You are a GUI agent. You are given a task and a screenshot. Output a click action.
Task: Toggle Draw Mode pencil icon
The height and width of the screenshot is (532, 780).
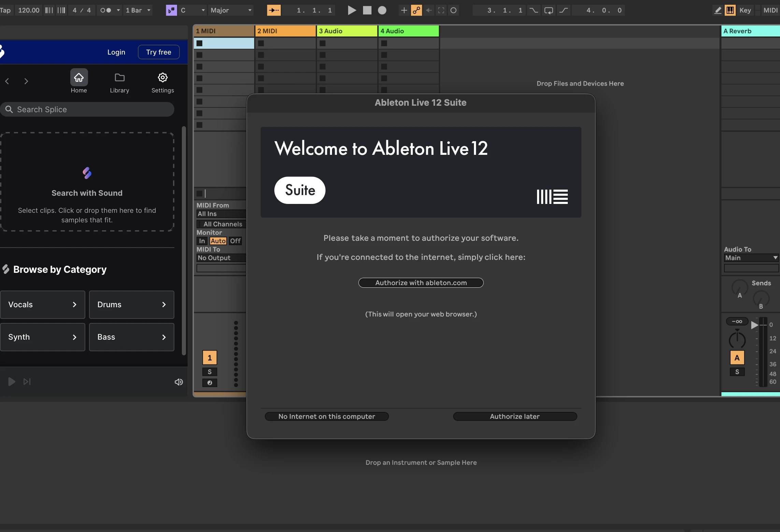tap(718, 10)
